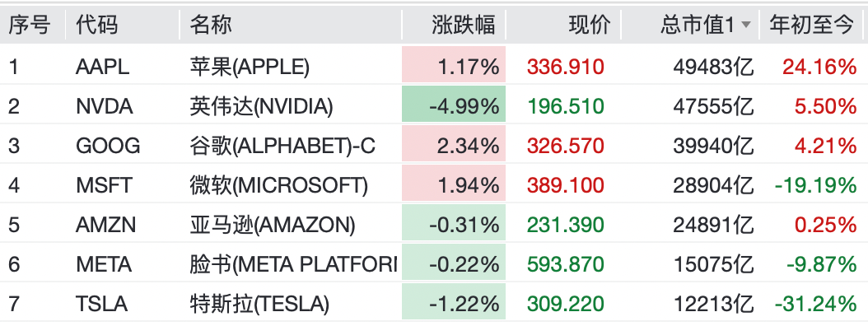Open the AAPL stock code

pyautogui.click(x=102, y=67)
